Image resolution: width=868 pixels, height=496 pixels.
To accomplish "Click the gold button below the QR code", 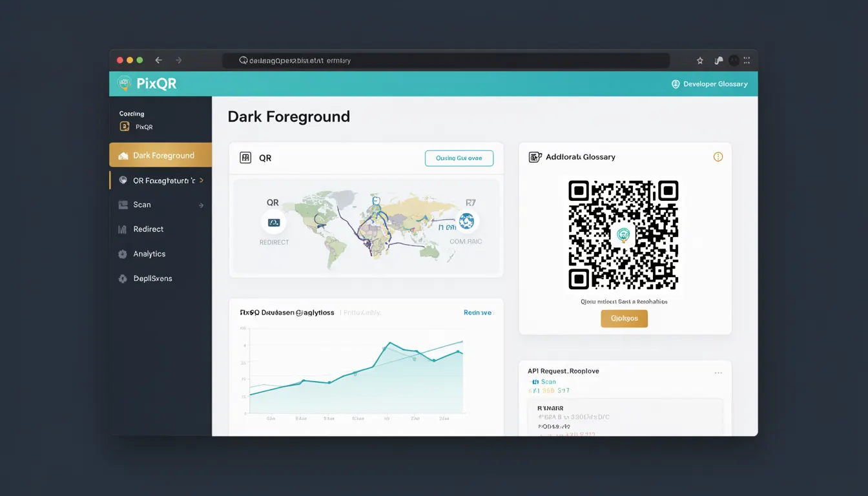I will click(624, 318).
